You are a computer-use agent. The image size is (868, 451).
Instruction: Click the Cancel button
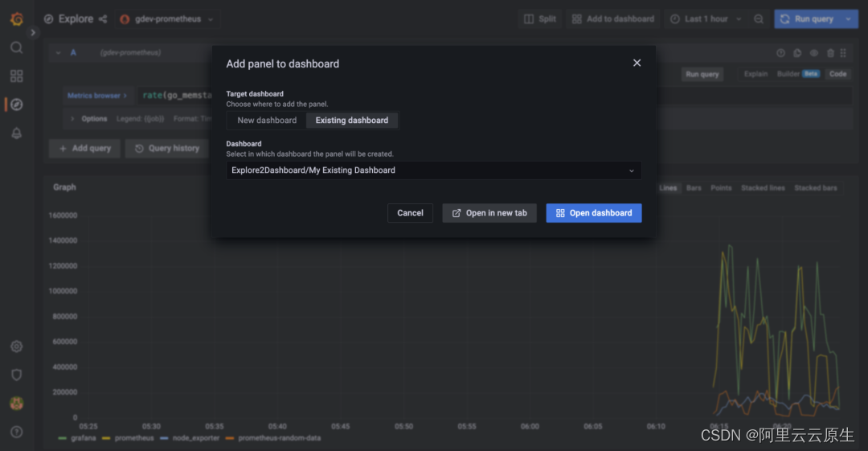pyautogui.click(x=410, y=213)
